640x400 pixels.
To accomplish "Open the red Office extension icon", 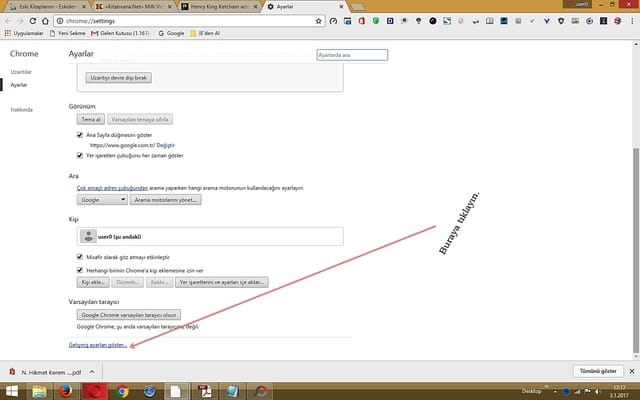I will (362, 21).
